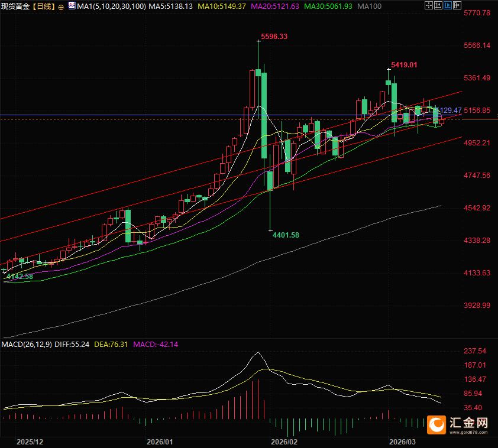Click the 2025/12 date marker
The image size is (498, 448).
(x=30, y=442)
